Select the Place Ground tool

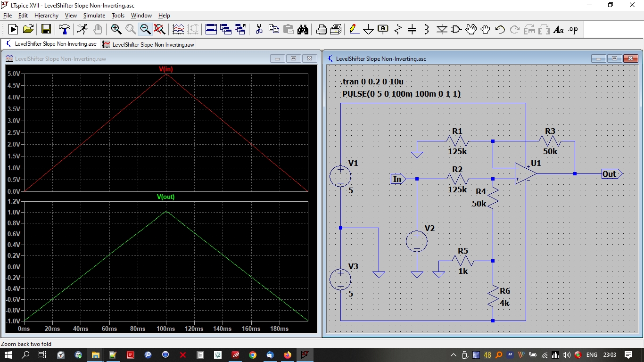368,29
